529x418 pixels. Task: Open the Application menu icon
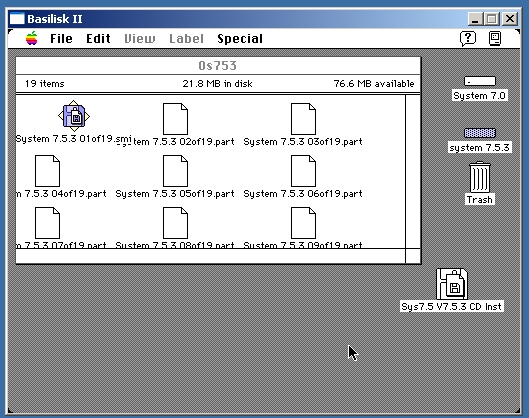pos(495,38)
